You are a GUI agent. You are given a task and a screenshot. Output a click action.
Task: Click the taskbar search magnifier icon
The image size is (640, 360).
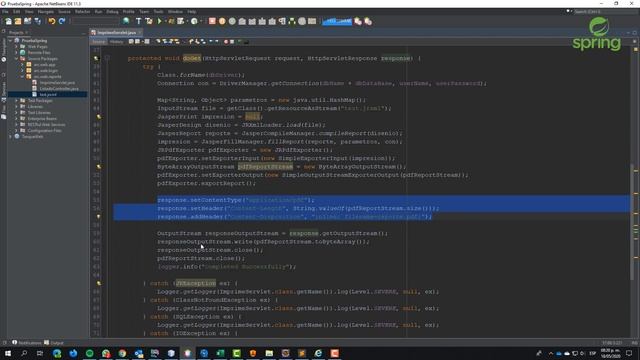(24, 353)
